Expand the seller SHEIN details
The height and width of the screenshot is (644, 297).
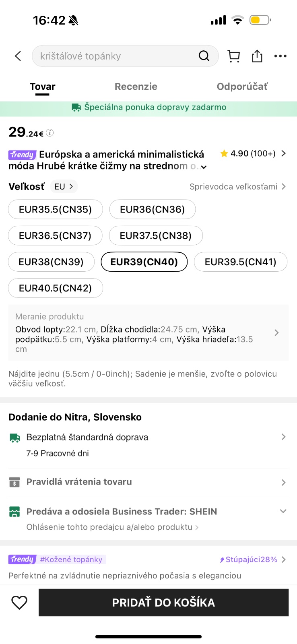click(x=283, y=511)
